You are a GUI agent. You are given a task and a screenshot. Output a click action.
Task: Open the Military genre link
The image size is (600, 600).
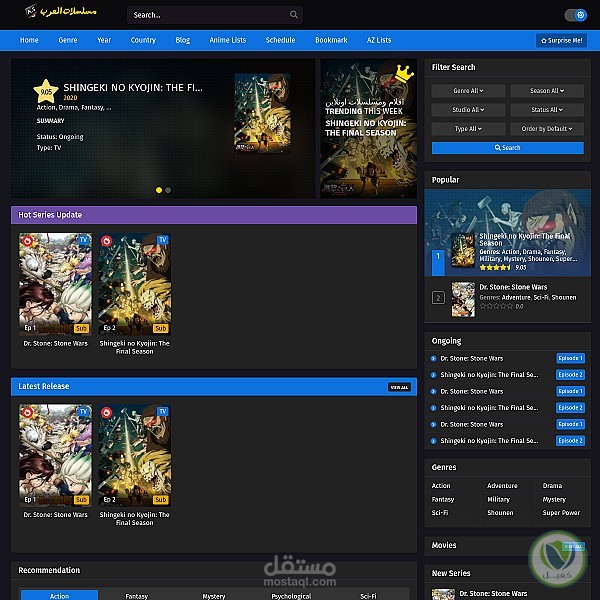498,499
